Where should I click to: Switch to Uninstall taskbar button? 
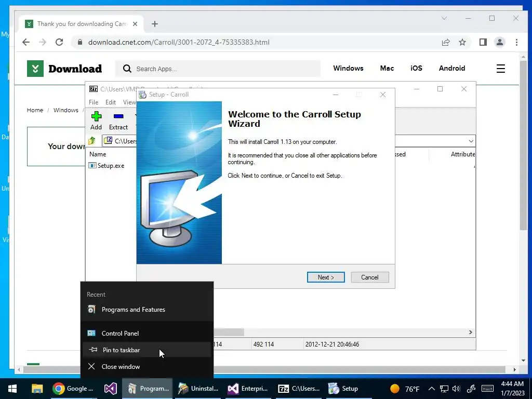(198, 389)
